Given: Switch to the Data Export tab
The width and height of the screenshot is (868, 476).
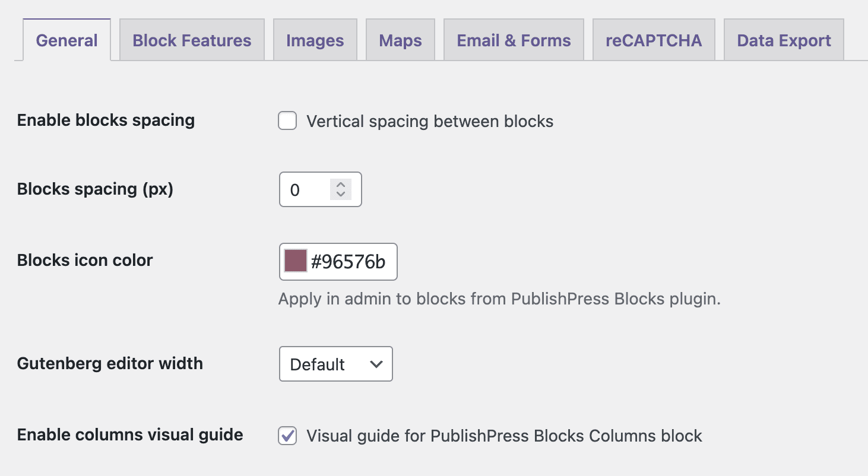Looking at the screenshot, I should 784,40.
